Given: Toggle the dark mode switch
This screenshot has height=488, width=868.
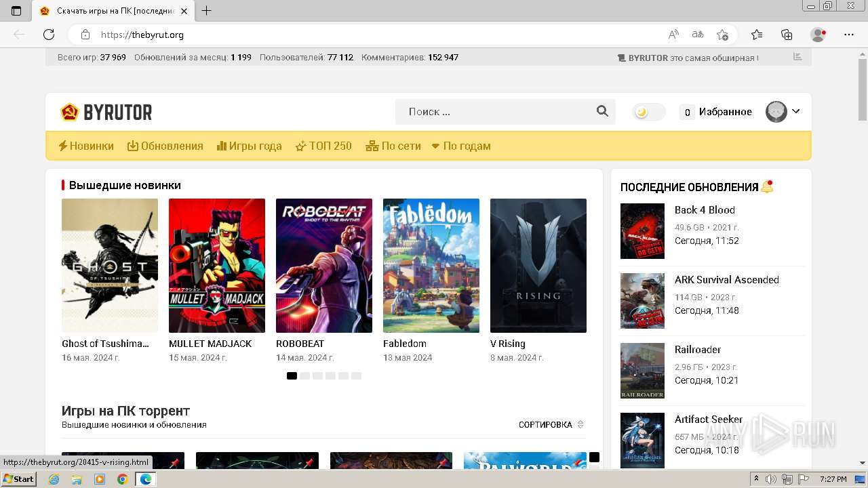Looking at the screenshot, I should click(649, 112).
